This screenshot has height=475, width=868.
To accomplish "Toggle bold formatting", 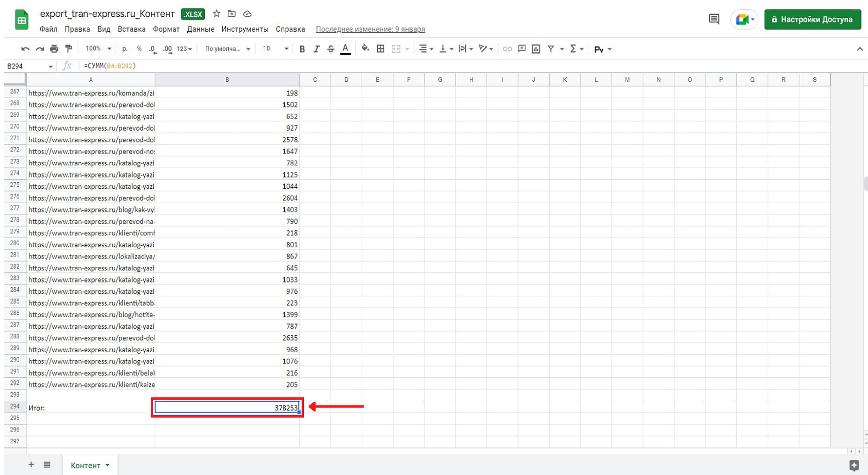I will [302, 49].
